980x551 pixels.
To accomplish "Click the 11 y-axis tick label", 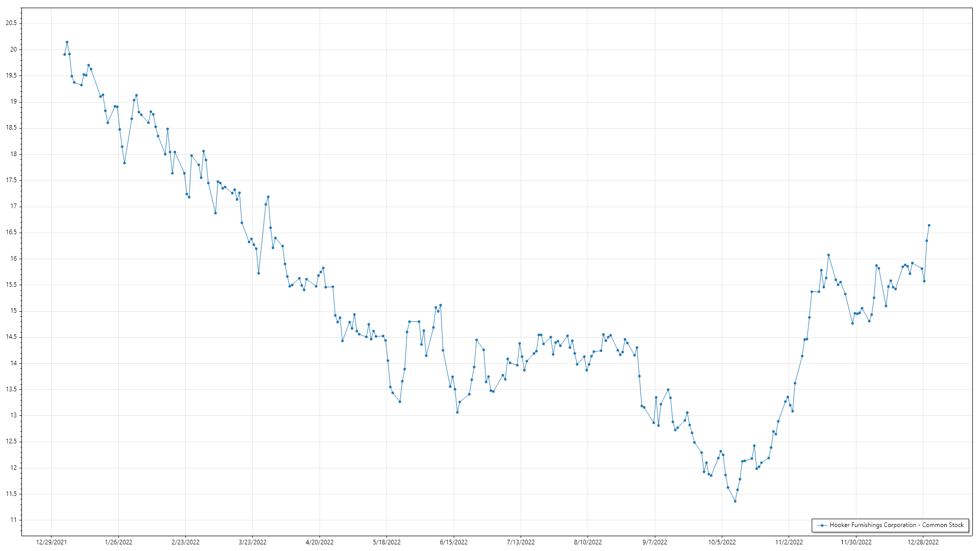I will click(13, 520).
